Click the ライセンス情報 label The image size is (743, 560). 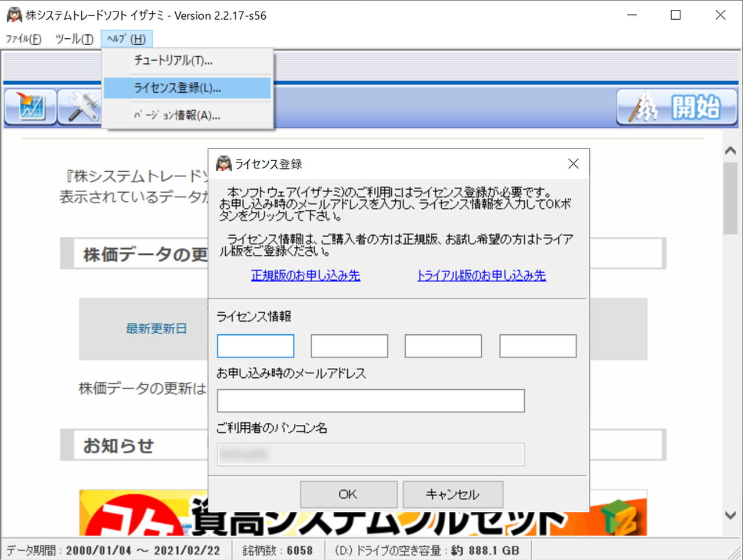click(254, 317)
